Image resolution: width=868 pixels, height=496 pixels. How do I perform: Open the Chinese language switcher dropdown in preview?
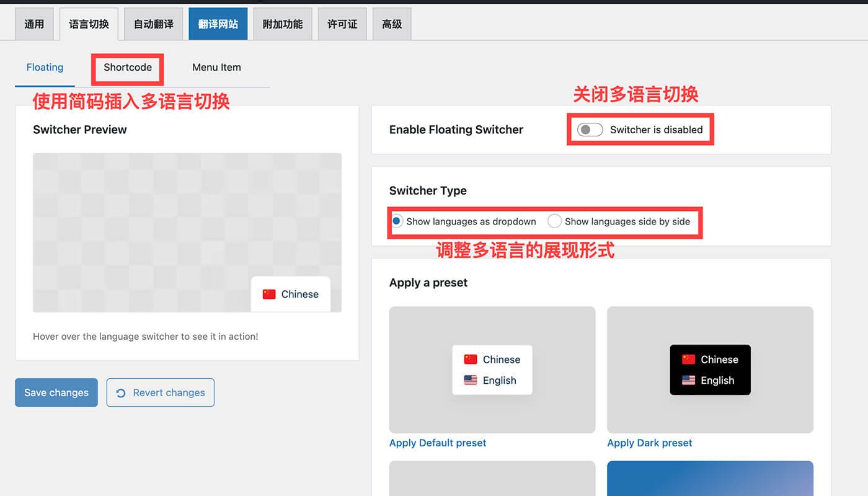pyautogui.click(x=290, y=293)
